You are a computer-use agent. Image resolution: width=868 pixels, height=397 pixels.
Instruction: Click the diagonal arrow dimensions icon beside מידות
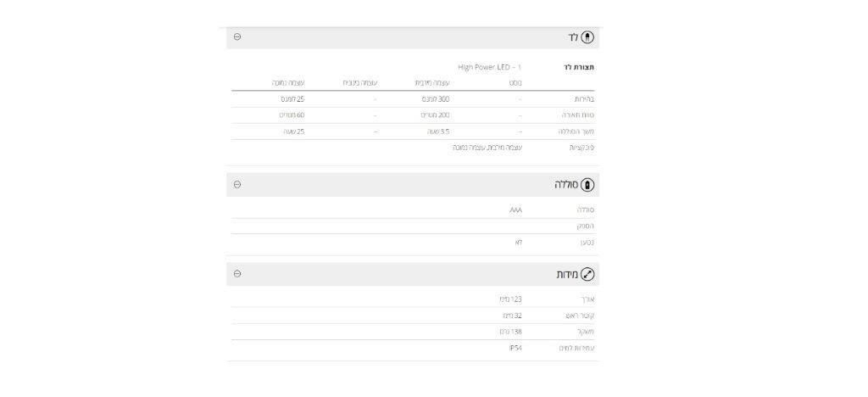coord(587,274)
